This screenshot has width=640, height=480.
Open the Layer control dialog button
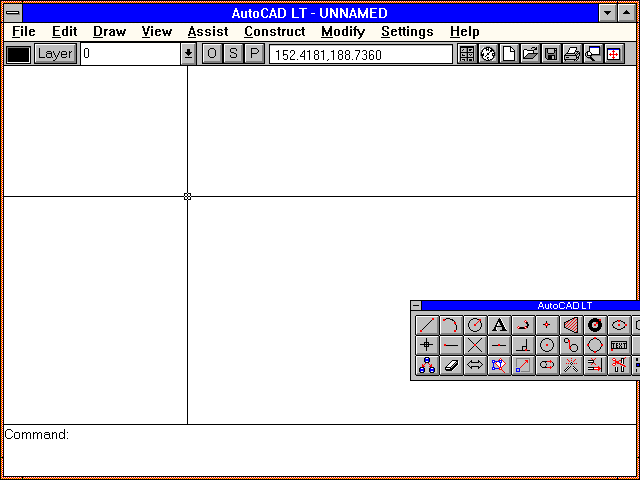[x=55, y=54]
